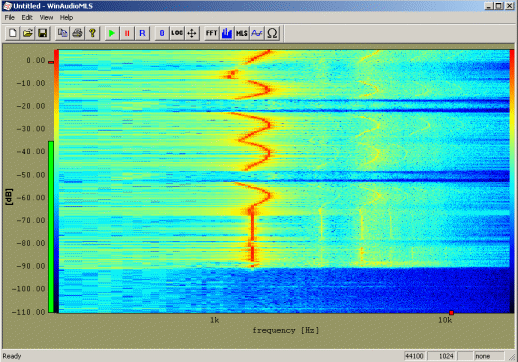Switch to the spectrogram bars icon
The image size is (518, 362).
(227, 33)
